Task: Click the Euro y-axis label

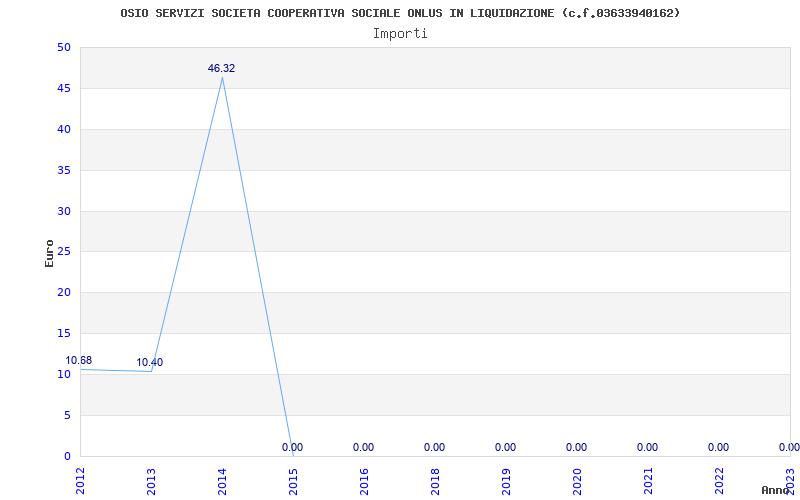Action: [x=49, y=253]
